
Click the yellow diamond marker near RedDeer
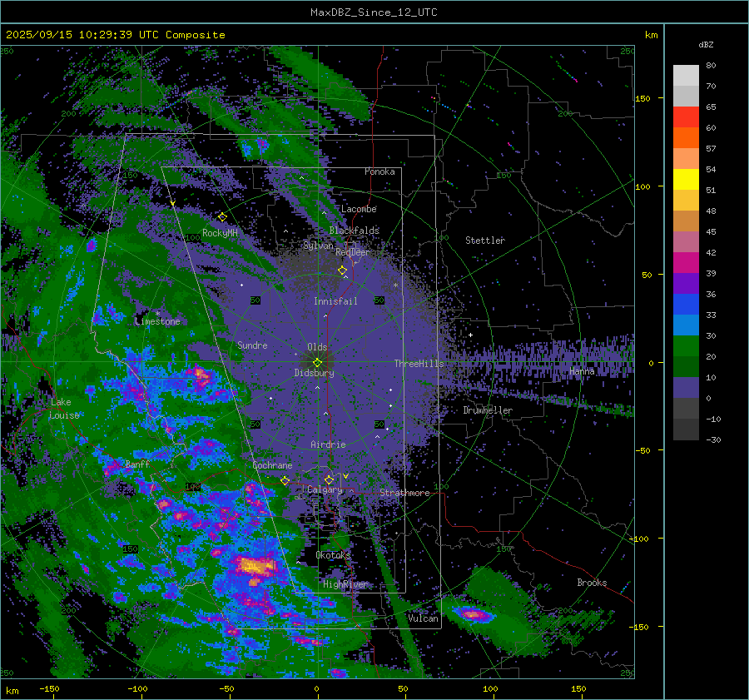342,270
